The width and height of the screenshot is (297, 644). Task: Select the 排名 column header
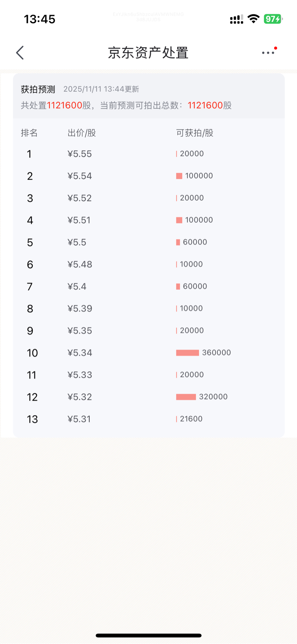coord(29,133)
